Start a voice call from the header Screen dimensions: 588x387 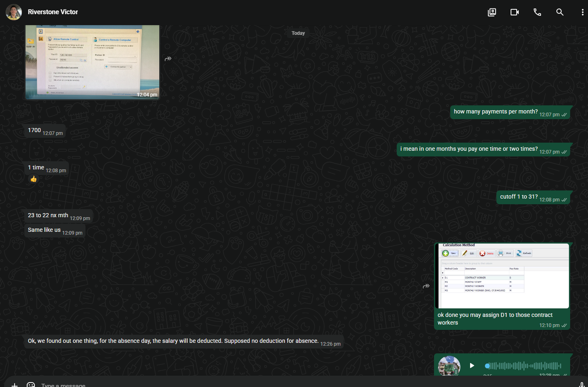tap(537, 12)
